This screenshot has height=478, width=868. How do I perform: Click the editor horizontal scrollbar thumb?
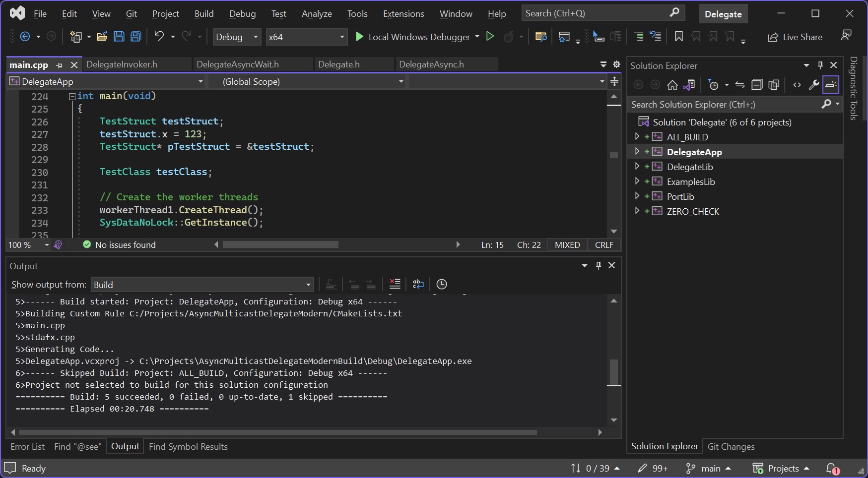280,244
